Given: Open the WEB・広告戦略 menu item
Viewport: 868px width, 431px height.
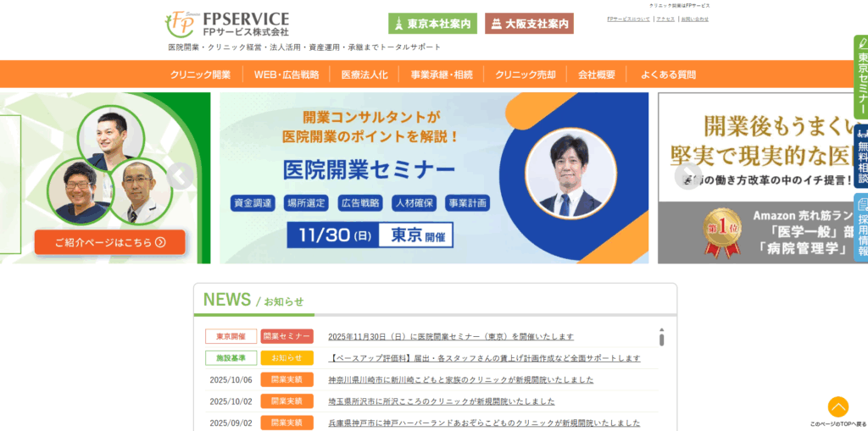Looking at the screenshot, I should 287,75.
